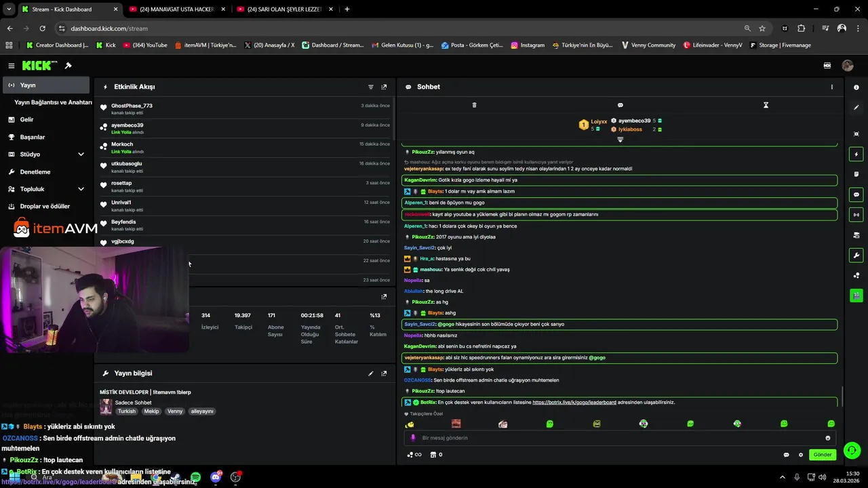Screen dimensions: 868x488
Task: Open Discord from the Windows taskbar
Action: pyautogui.click(x=216, y=477)
